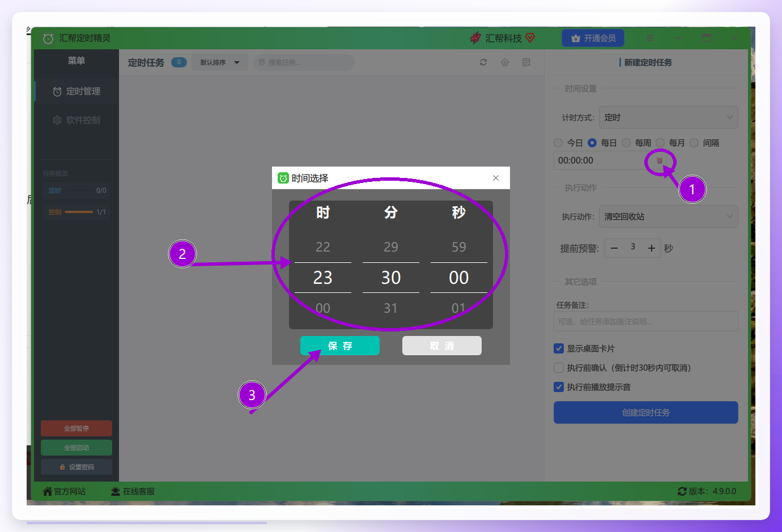
Task: Click the refresh icon in the task toolbar
Action: point(483,62)
